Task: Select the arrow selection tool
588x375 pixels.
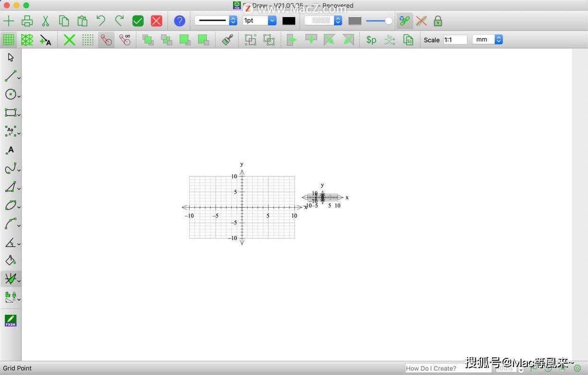Action: 10,57
